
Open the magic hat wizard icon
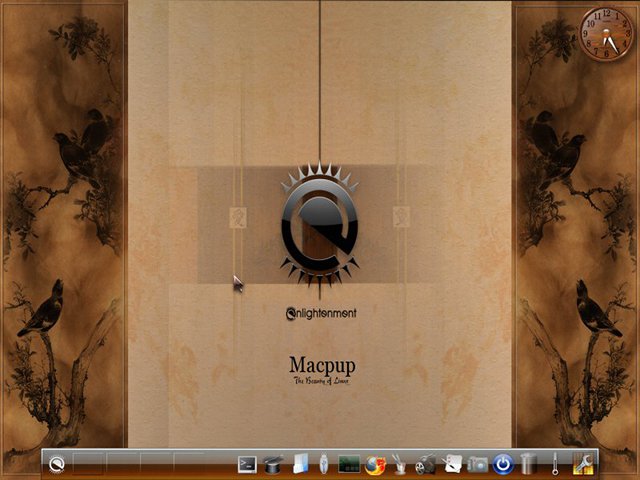coord(273,464)
